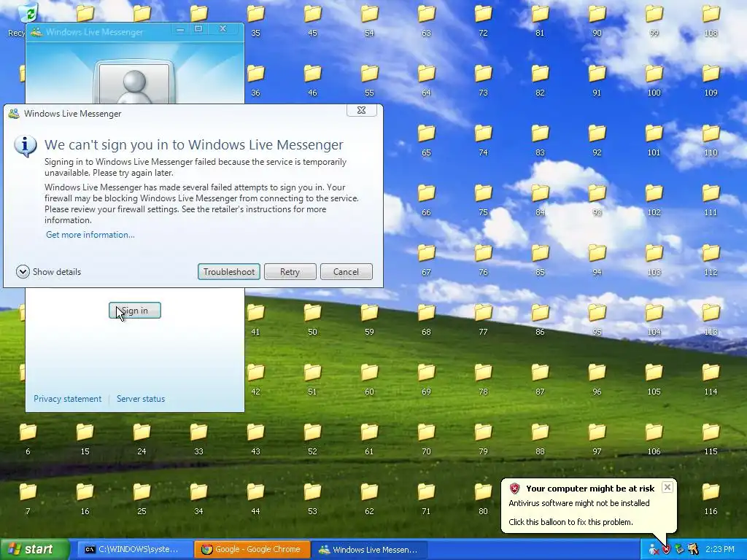Select desktop folder 34
Image resolution: width=747 pixels, height=560 pixels.
tap(198, 499)
